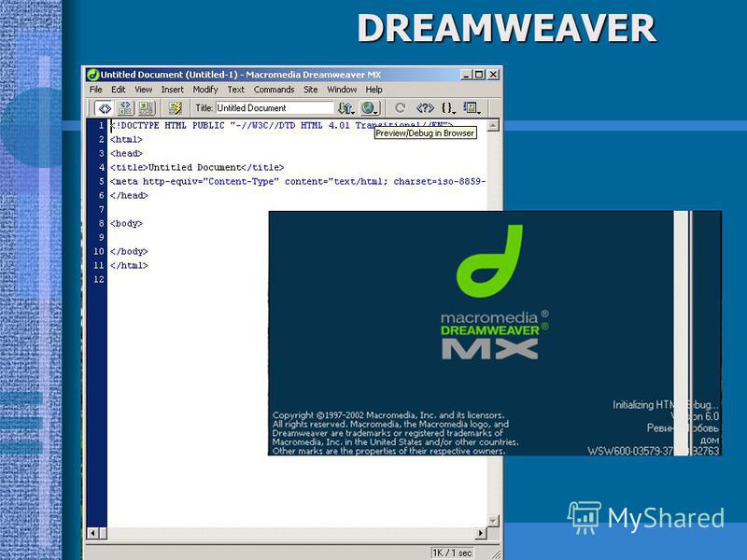Open the Insert menu
The height and width of the screenshot is (560, 747).
click(173, 90)
